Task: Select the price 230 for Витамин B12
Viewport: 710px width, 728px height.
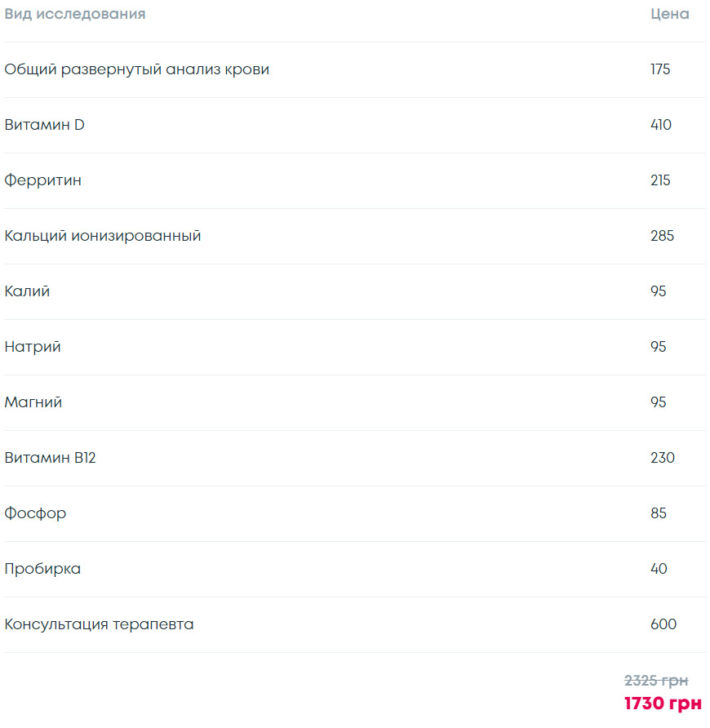Action: pos(663,458)
